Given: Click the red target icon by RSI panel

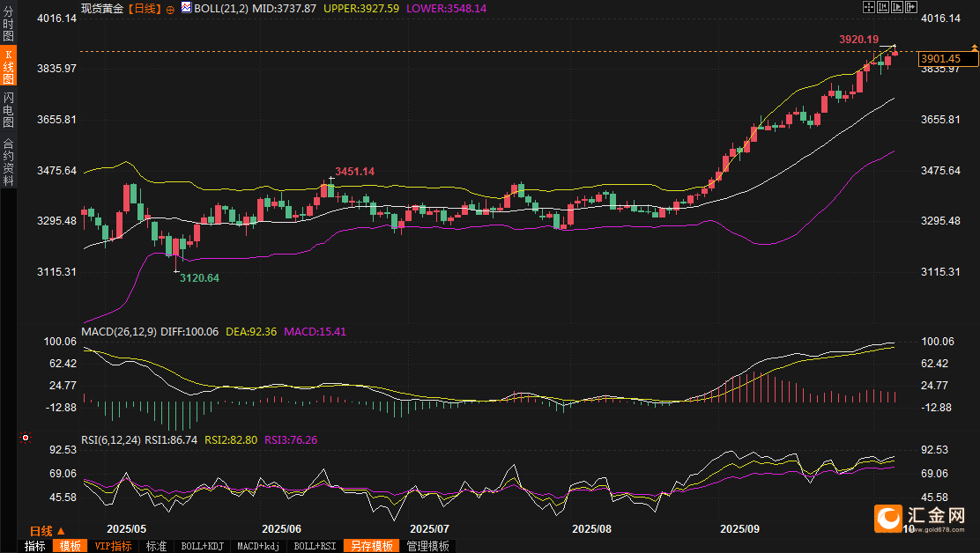Looking at the screenshot, I should pyautogui.click(x=26, y=438).
